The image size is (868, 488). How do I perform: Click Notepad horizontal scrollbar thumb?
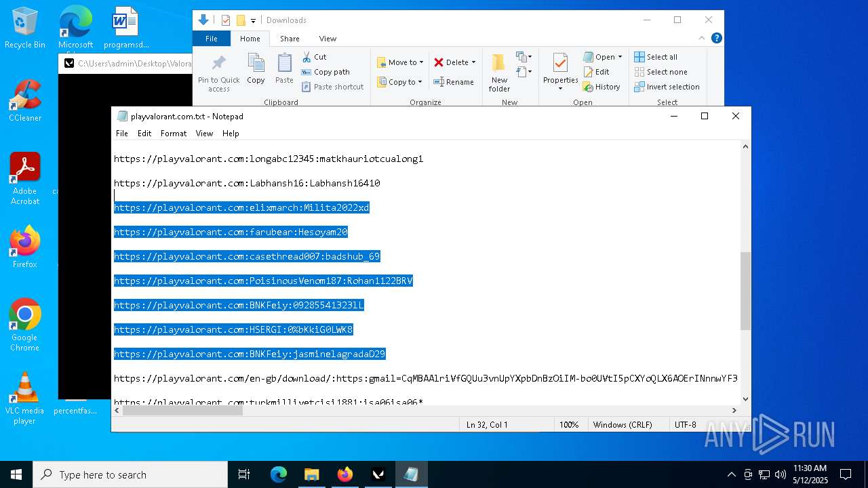182,410
